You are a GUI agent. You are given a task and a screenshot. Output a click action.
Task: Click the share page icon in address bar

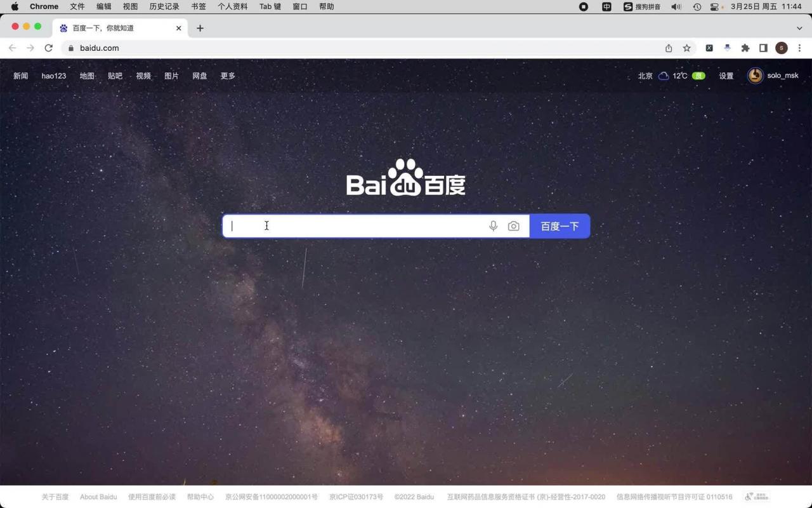tap(669, 48)
